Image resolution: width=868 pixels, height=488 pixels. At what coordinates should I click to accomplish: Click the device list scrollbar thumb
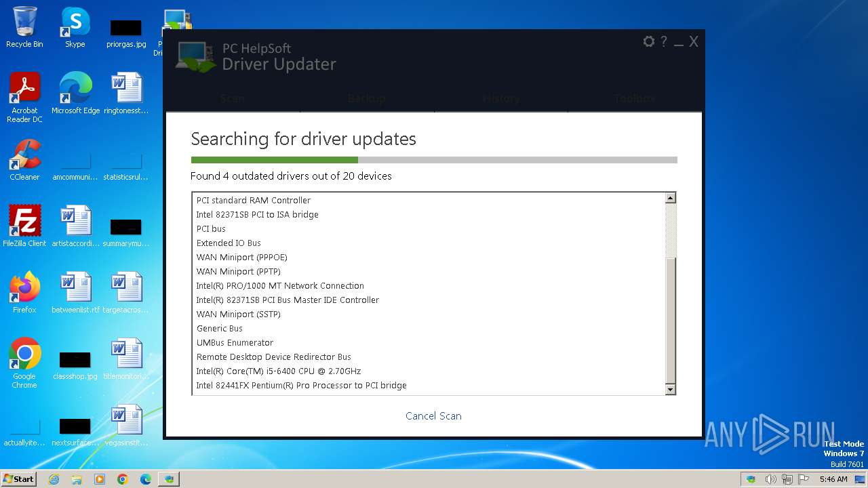[670, 321]
